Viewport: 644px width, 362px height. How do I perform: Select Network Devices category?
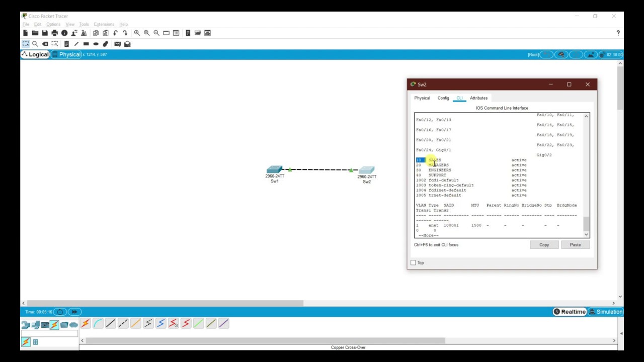tap(26, 325)
